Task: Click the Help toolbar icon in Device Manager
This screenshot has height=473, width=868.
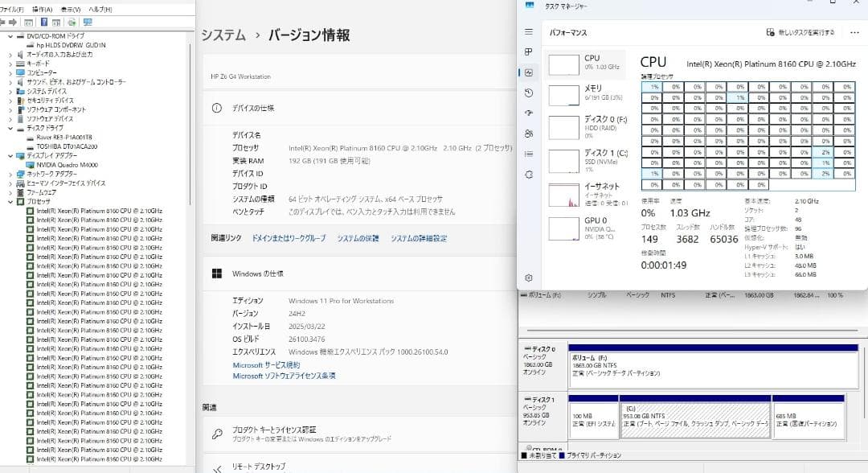Action: (44, 23)
